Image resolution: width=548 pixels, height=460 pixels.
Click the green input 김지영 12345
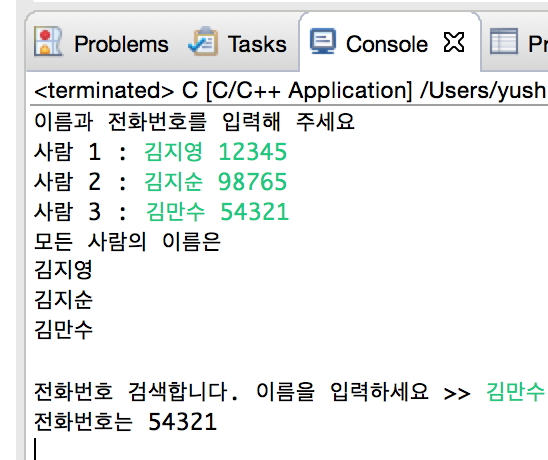coord(216,152)
